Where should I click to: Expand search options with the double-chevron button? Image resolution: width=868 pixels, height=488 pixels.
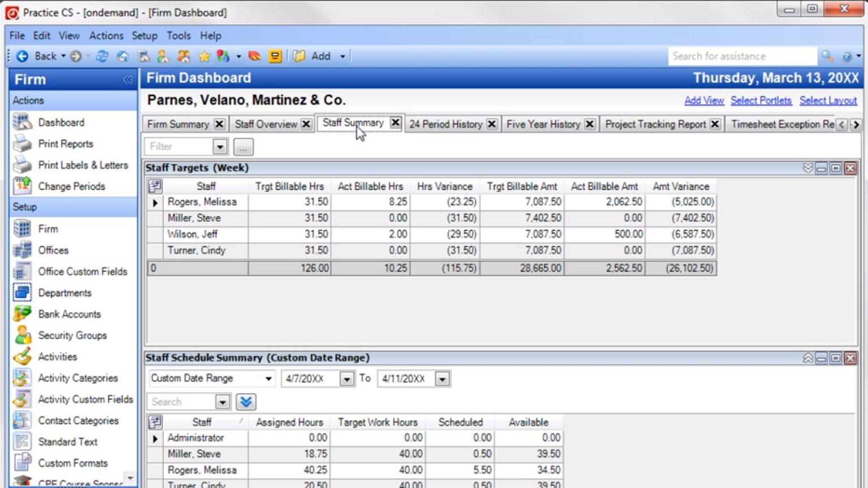pos(246,402)
